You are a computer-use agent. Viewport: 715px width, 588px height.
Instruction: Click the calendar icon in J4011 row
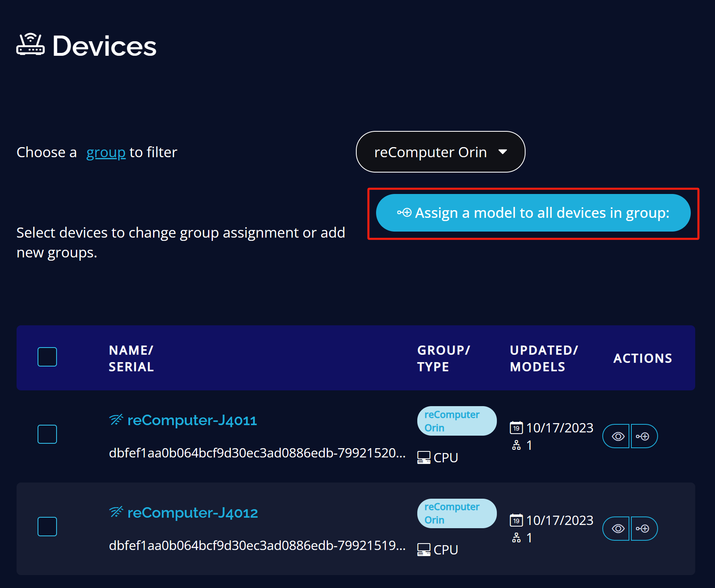click(516, 428)
